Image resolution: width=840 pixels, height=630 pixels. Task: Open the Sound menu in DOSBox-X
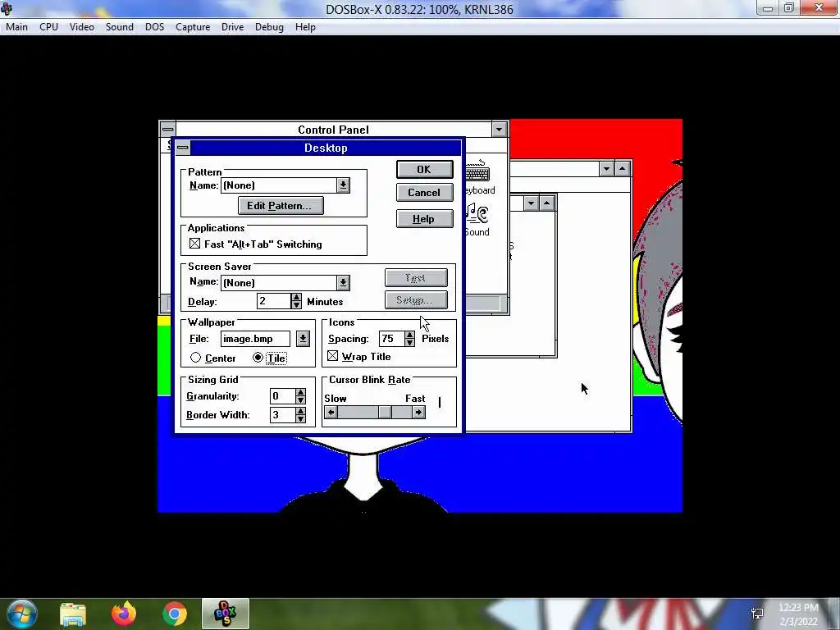tap(120, 27)
